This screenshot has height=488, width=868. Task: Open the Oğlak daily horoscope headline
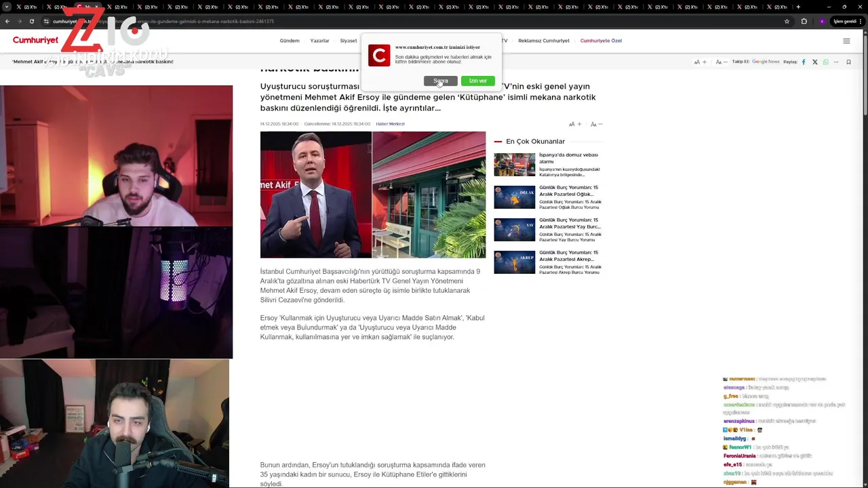[568, 190]
